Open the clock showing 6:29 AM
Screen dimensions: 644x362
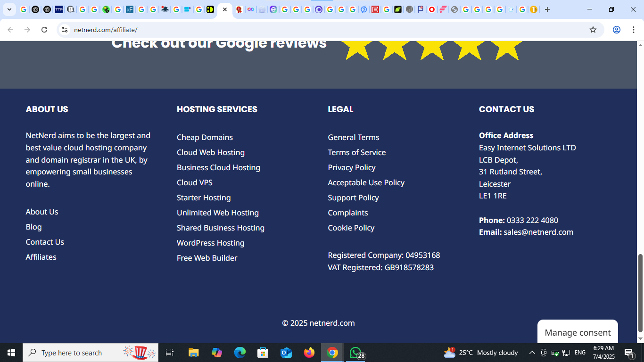tap(603, 353)
